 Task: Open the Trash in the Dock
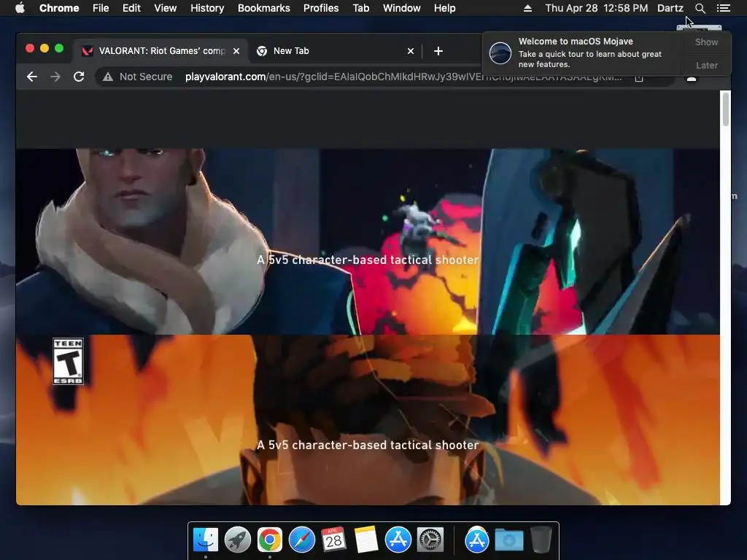click(541, 540)
